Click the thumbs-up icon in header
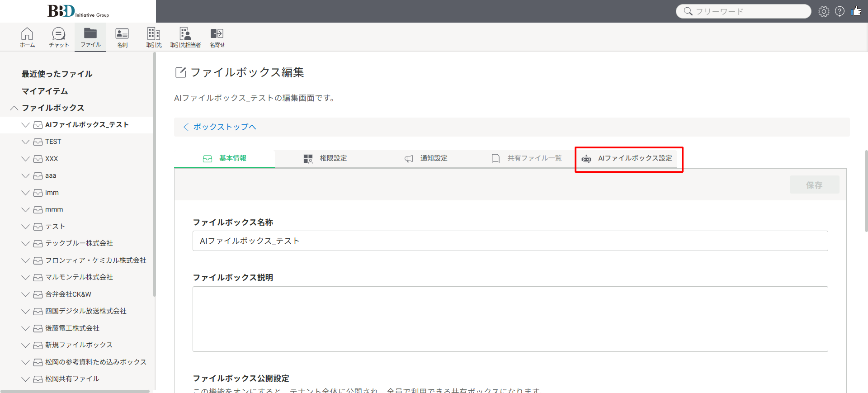868x393 pixels. [856, 11]
